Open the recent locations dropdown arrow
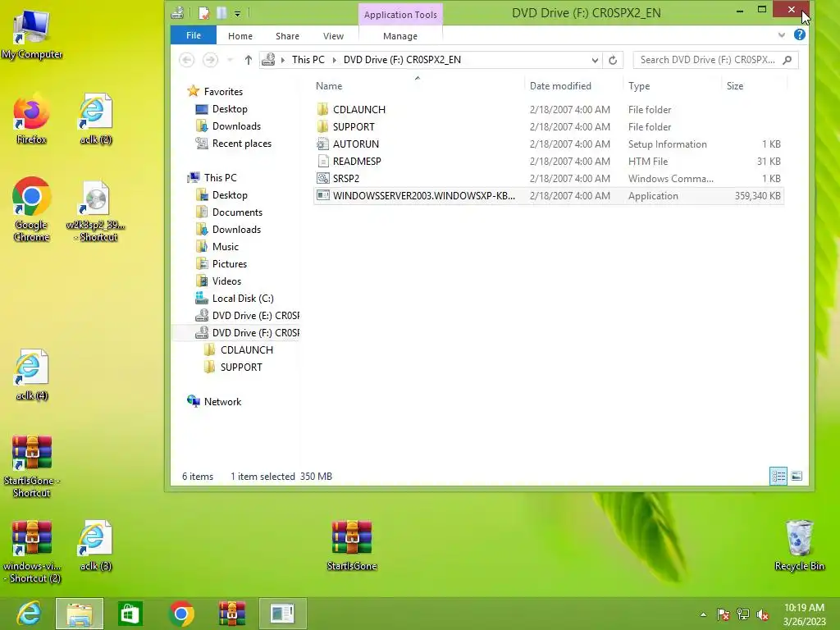The height and width of the screenshot is (630, 840). [231, 60]
